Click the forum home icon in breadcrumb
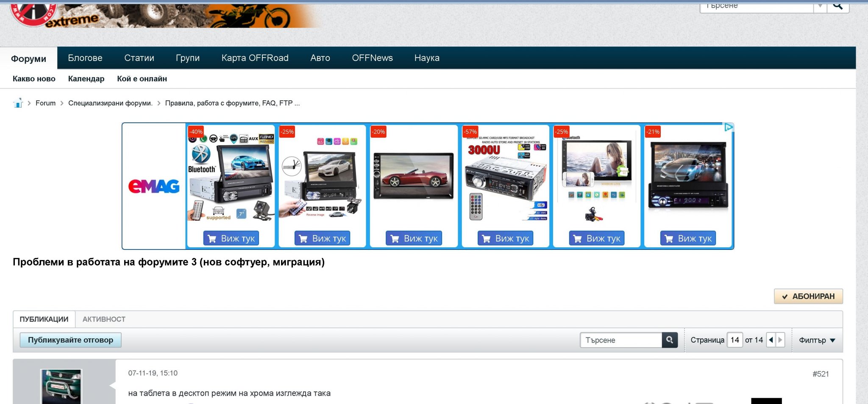 click(x=18, y=103)
